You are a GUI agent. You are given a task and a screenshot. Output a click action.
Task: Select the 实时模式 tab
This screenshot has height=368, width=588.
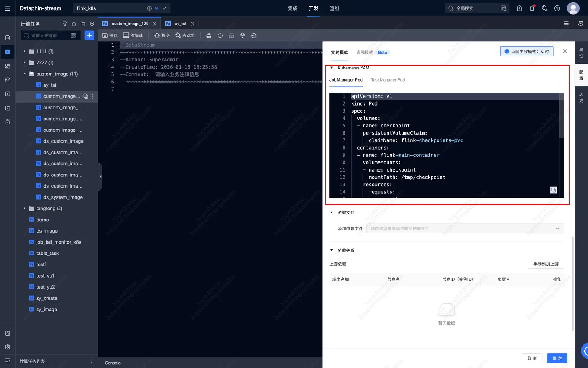[339, 53]
